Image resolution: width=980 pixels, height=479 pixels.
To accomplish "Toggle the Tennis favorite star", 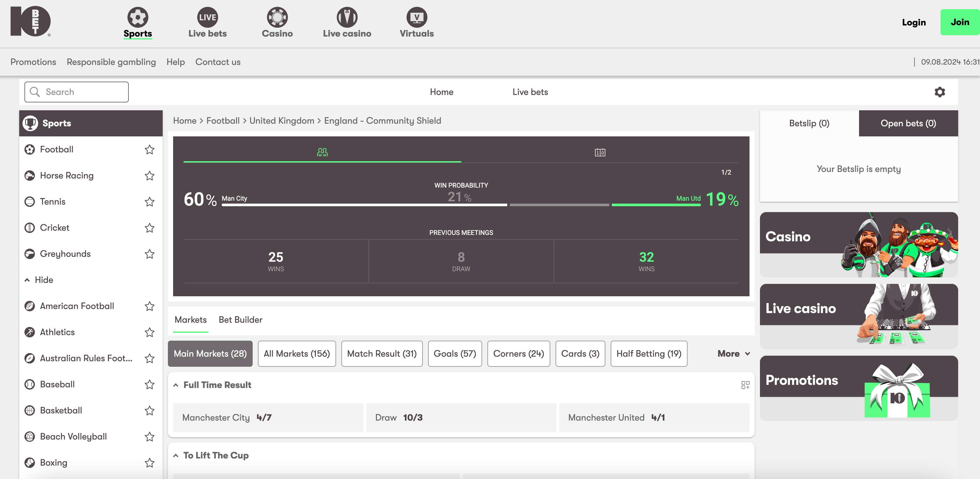I will (150, 201).
